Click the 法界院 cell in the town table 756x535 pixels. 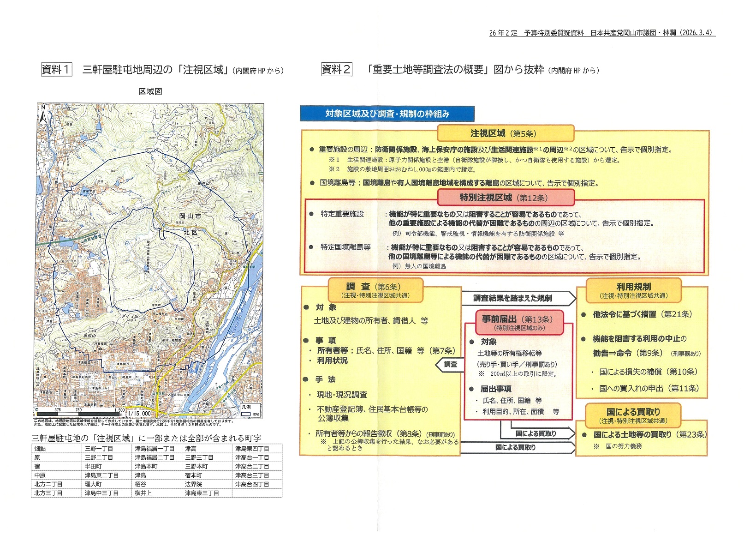coord(194,484)
